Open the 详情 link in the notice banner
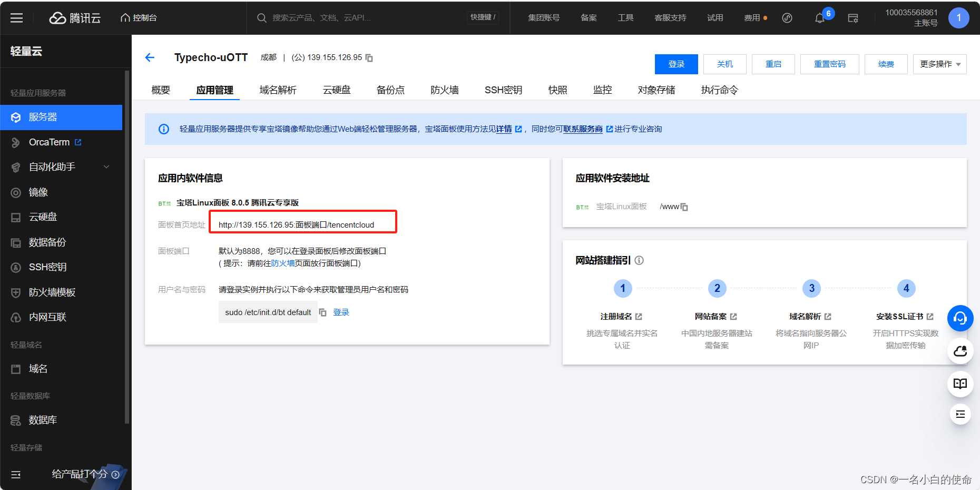The width and height of the screenshot is (980, 490). coord(504,129)
